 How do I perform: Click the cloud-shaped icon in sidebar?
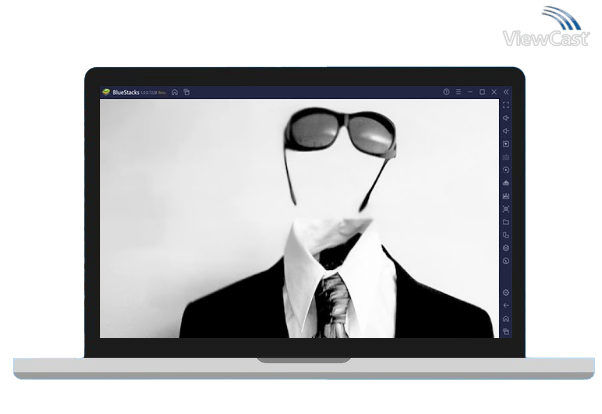[x=506, y=183]
